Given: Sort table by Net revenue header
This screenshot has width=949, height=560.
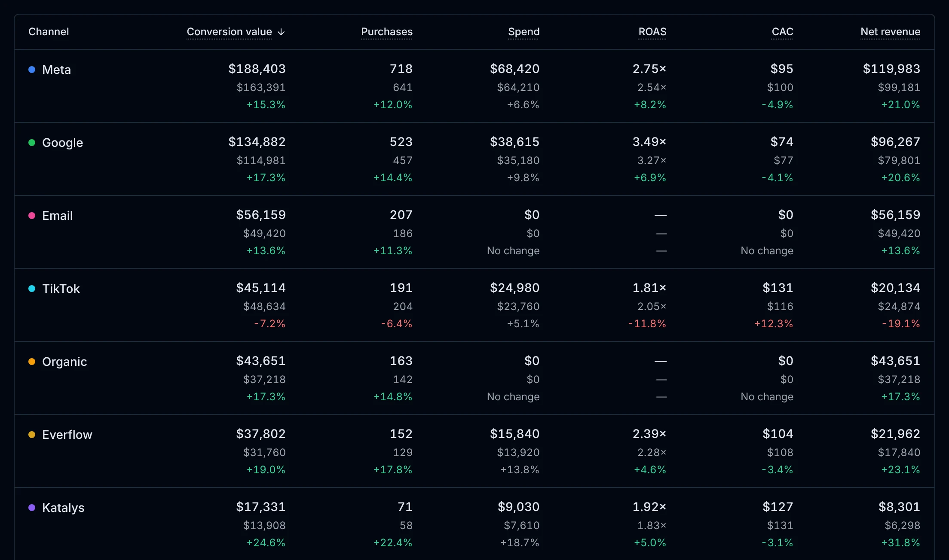Looking at the screenshot, I should [890, 32].
